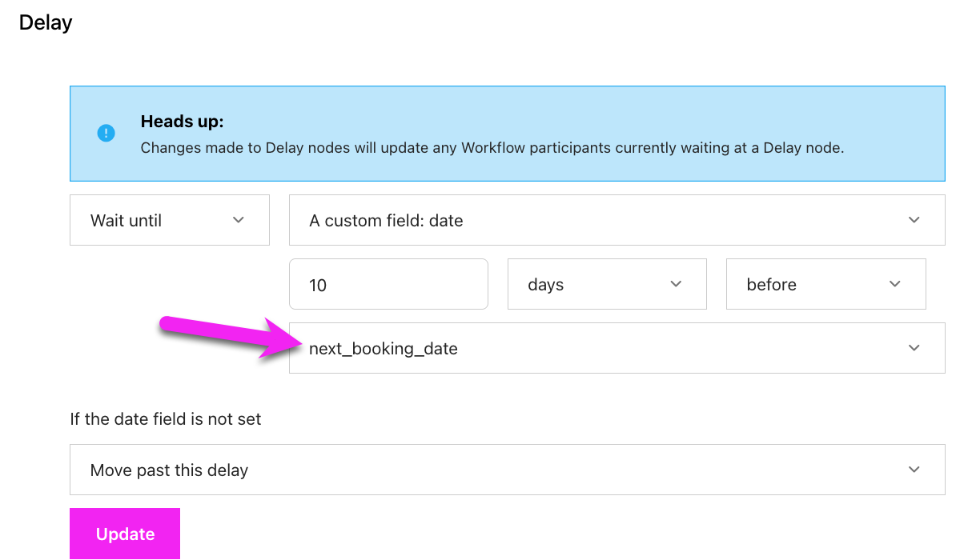
Task: Click the blue info icon in the banner
Action: (106, 134)
